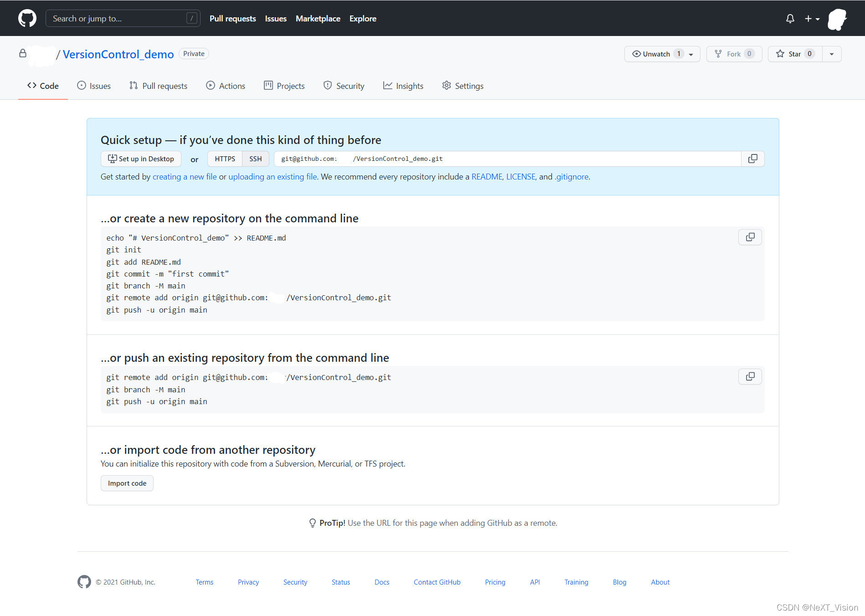Open Marketplace in the top navigation
865x616 pixels.
click(x=318, y=19)
